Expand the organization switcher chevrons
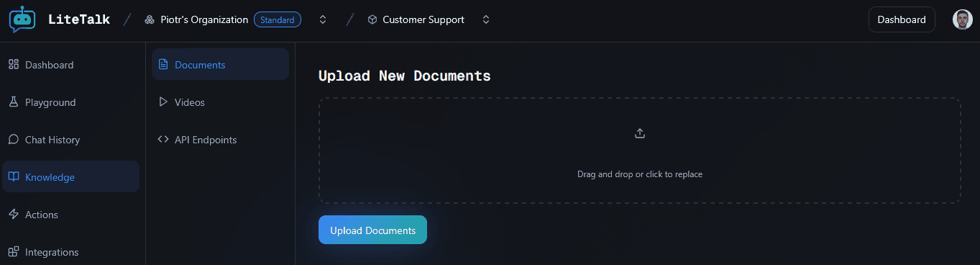Image resolution: width=980 pixels, height=265 pixels. 323,20
